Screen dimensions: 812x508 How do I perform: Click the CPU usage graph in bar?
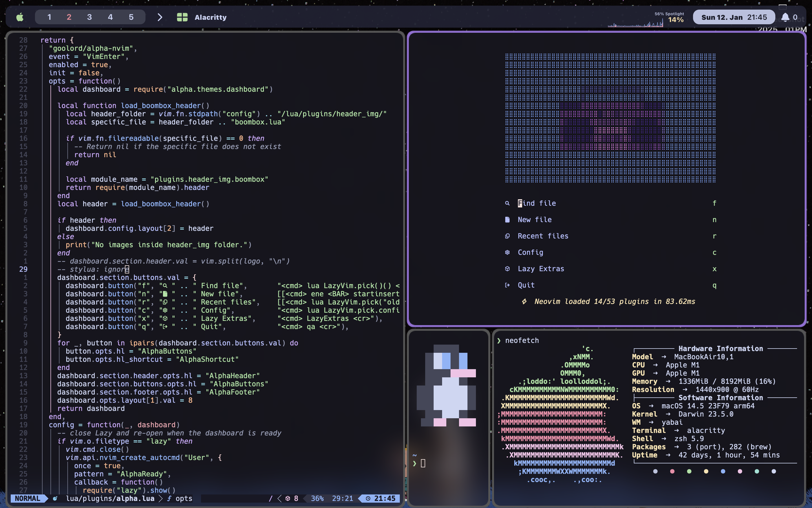(635, 23)
